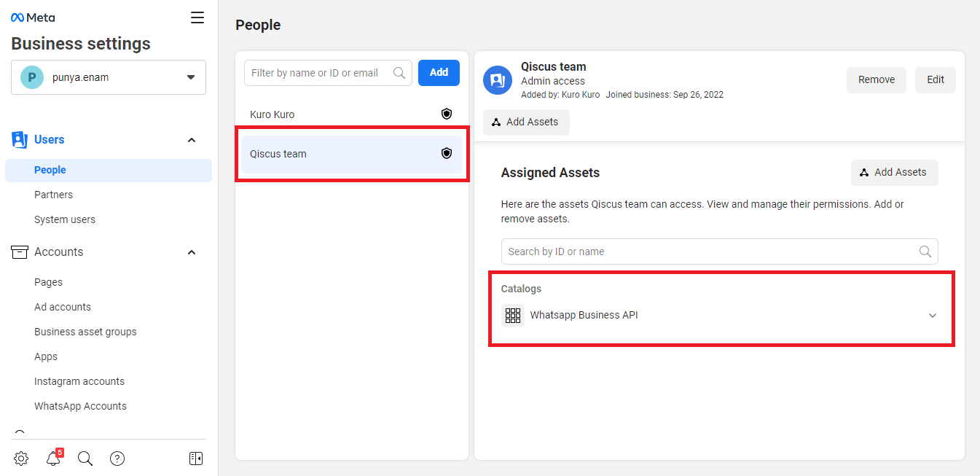The width and height of the screenshot is (980, 476).
Task: Click the Accounts heading label
Action: 59,251
